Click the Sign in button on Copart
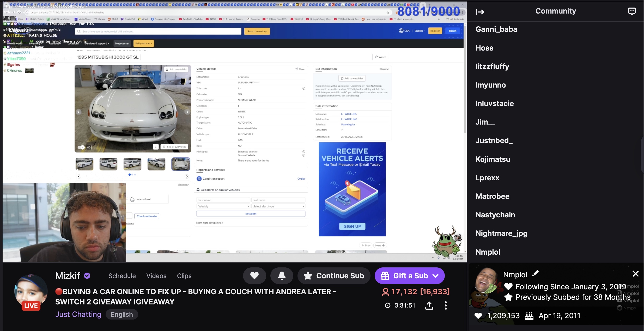Viewport: 644px width, 331px height. 452,31
